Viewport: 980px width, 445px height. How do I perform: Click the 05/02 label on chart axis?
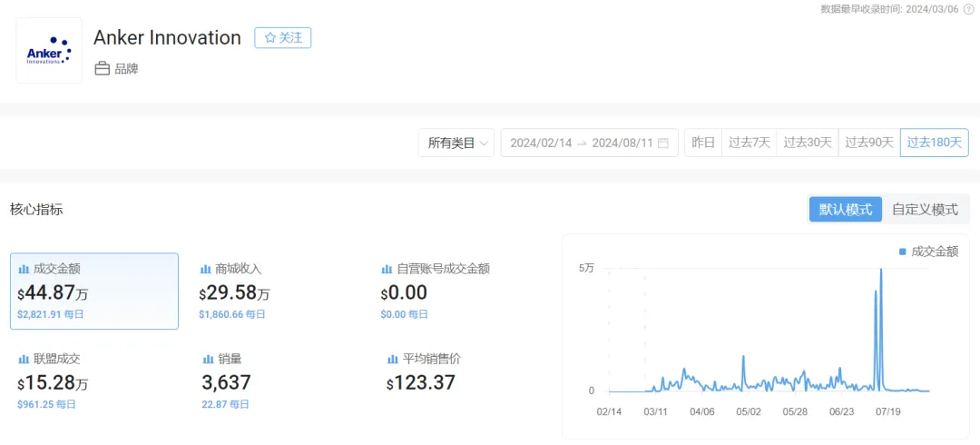(x=749, y=411)
